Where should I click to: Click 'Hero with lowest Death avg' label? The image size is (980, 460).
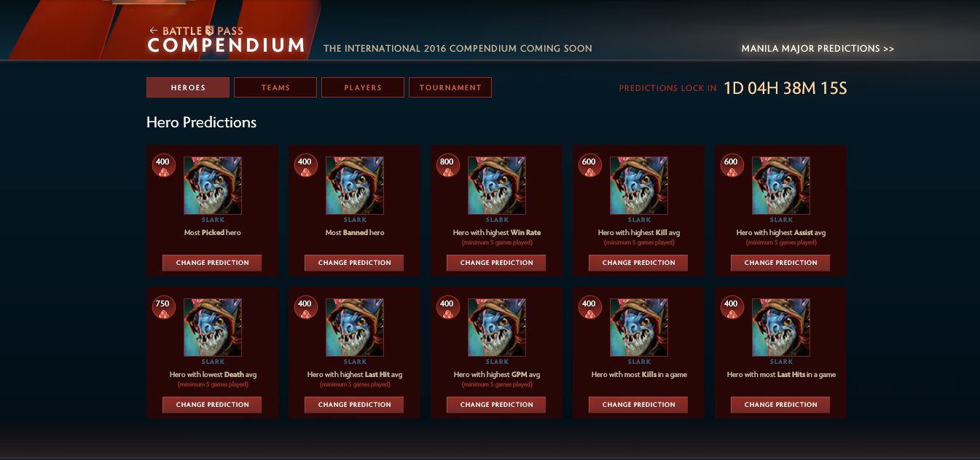coord(213,375)
